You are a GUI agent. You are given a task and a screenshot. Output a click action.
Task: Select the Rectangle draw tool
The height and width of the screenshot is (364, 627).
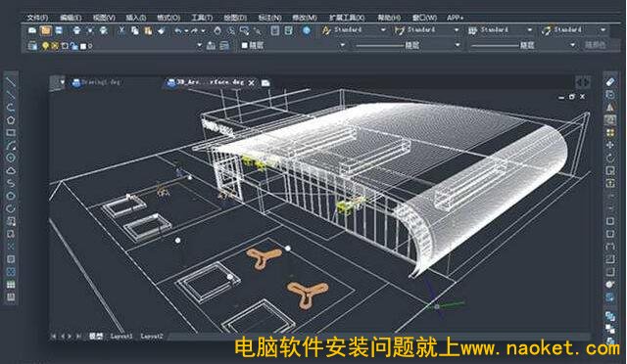pos(11,132)
